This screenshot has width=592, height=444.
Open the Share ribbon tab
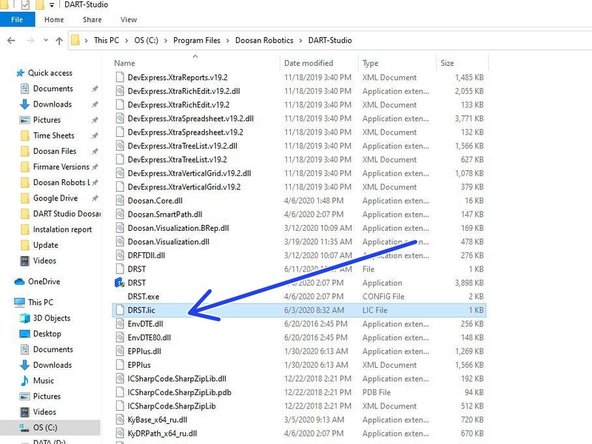click(x=92, y=20)
